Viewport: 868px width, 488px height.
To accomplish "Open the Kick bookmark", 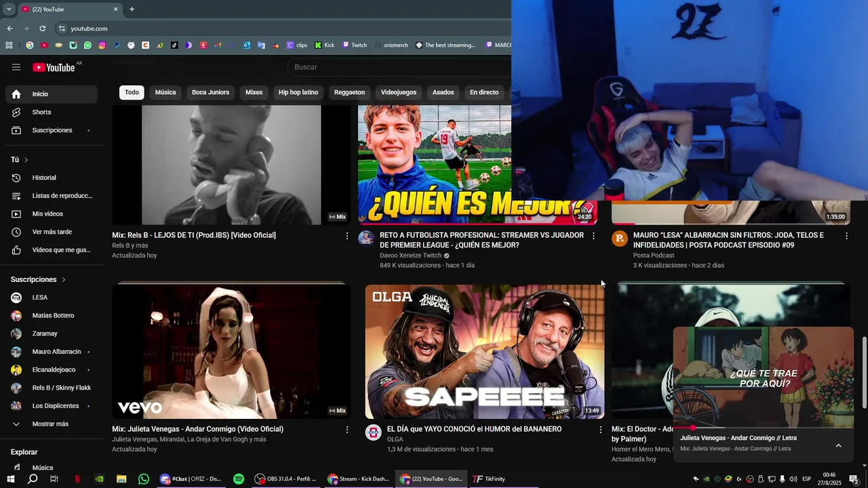I will coord(324,45).
